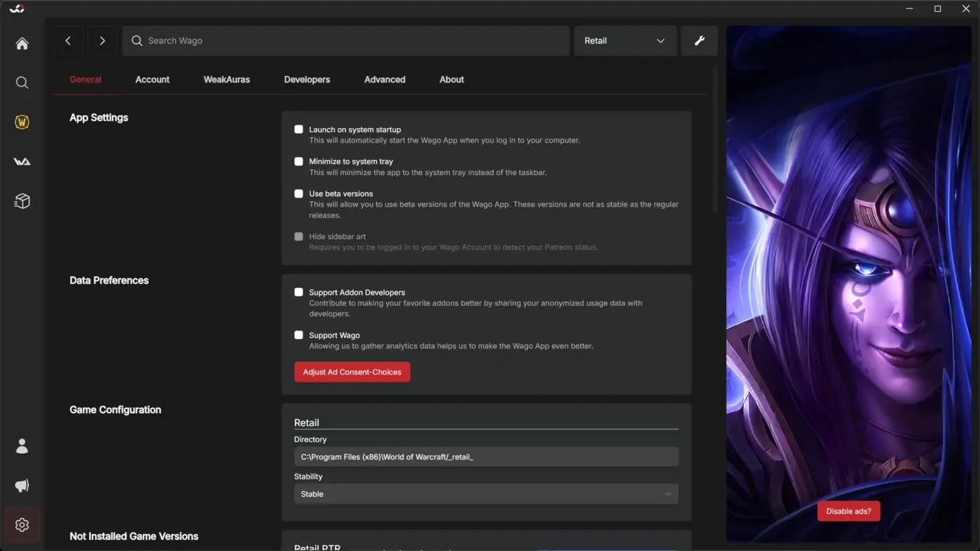Open the account profile icon

[21, 446]
